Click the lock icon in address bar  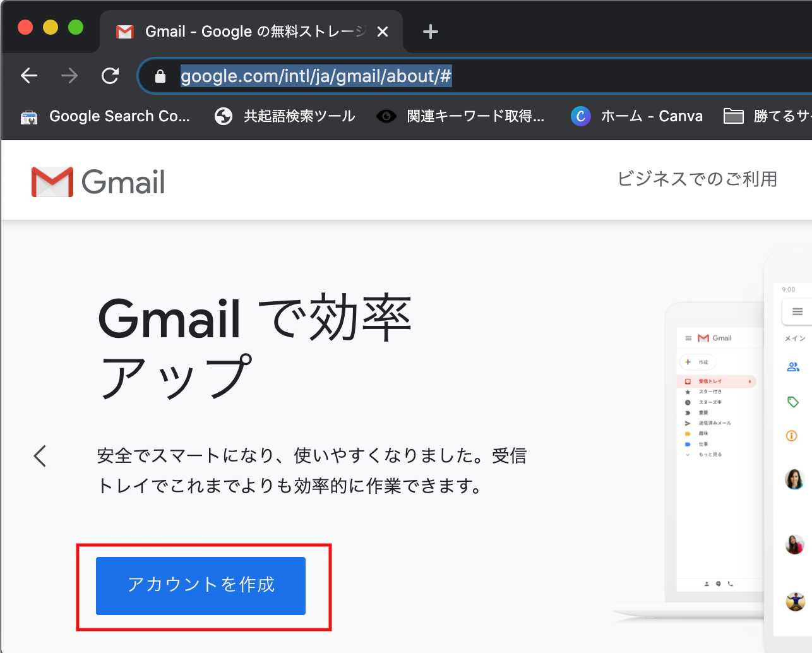coord(160,76)
